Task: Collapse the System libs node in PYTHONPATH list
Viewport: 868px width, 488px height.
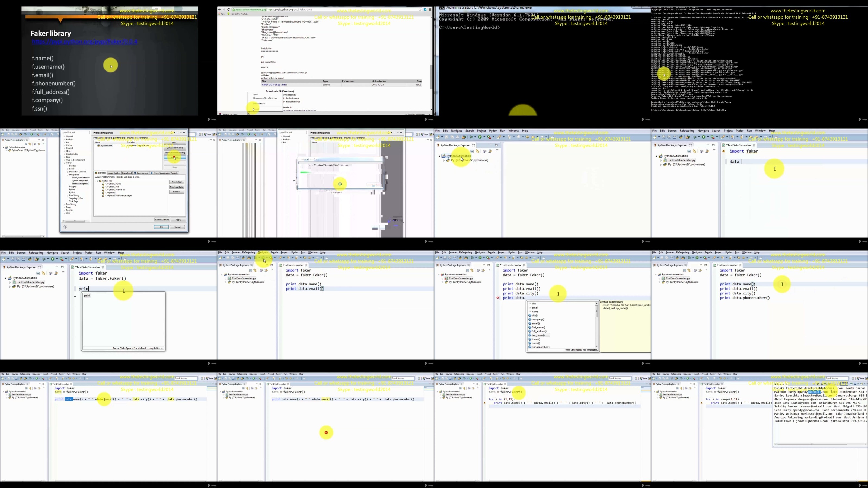Action: [97, 181]
